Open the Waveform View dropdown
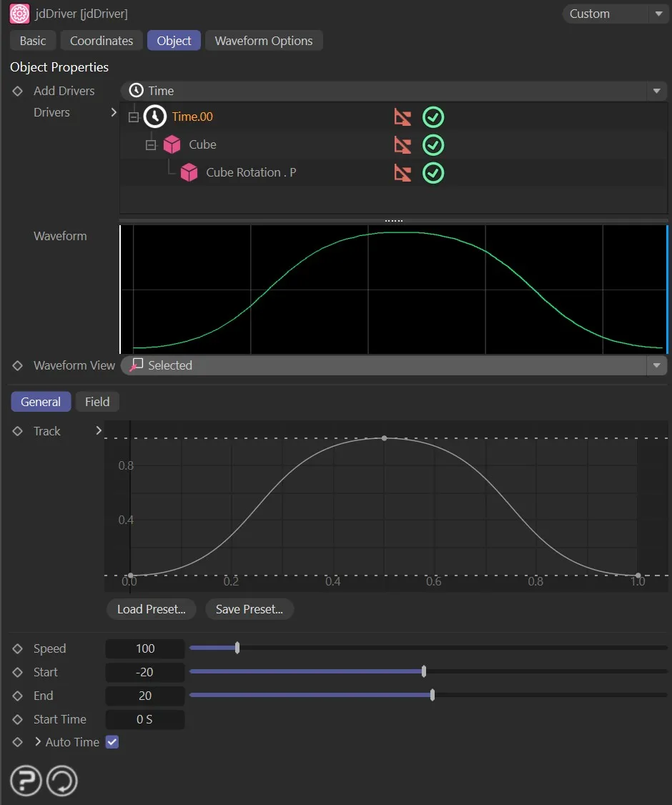 tap(656, 365)
